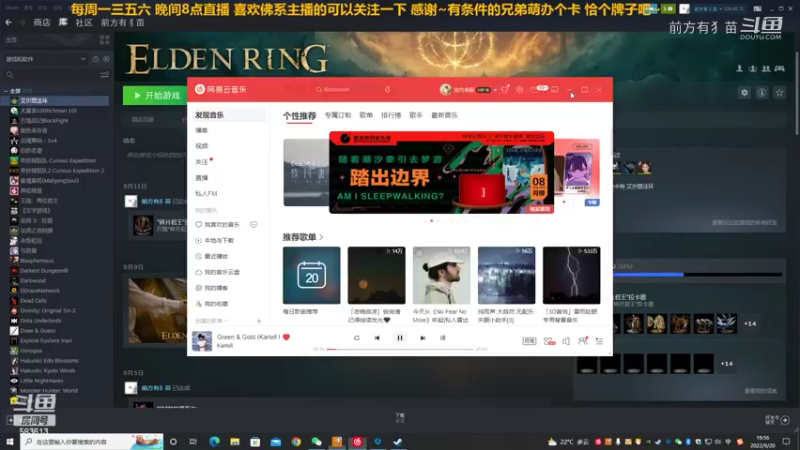
Task: Switch Steam library to grid view icon
Action: point(105,40)
